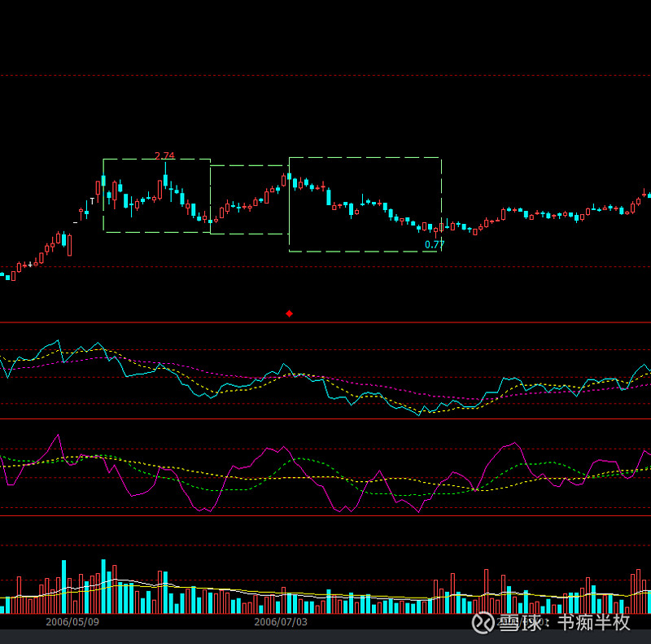Screen dimensions: 651x644
Task: Select the candlestick peaking under the 2.74 label
Action: [x=165, y=177]
